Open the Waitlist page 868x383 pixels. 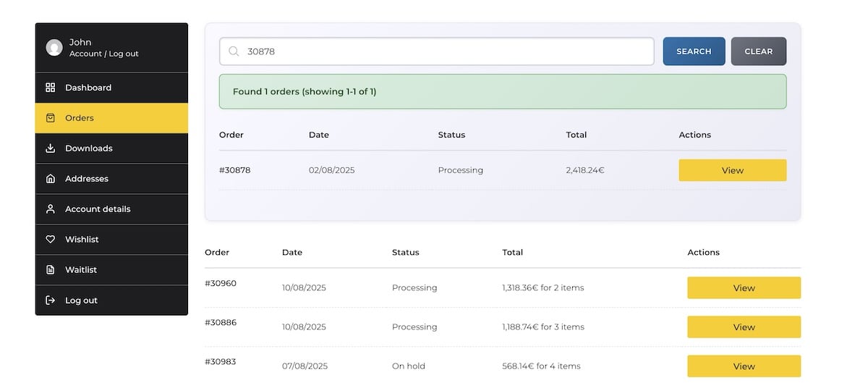click(111, 270)
